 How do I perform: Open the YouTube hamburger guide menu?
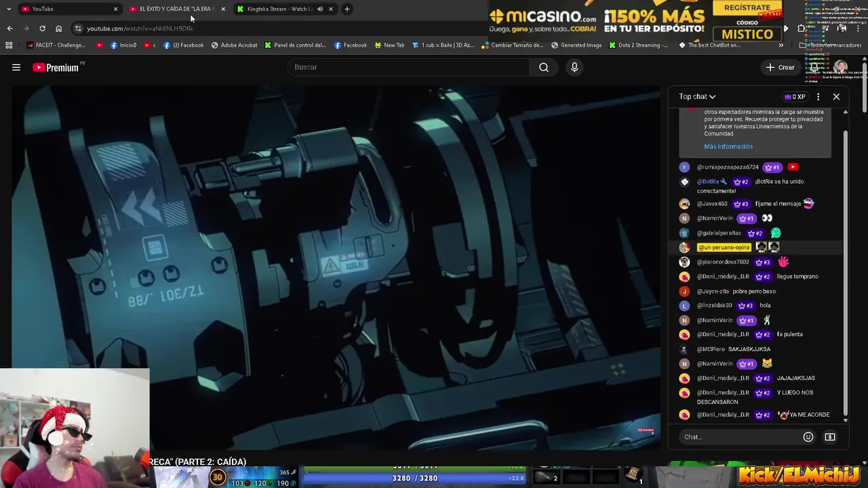pyautogui.click(x=16, y=67)
